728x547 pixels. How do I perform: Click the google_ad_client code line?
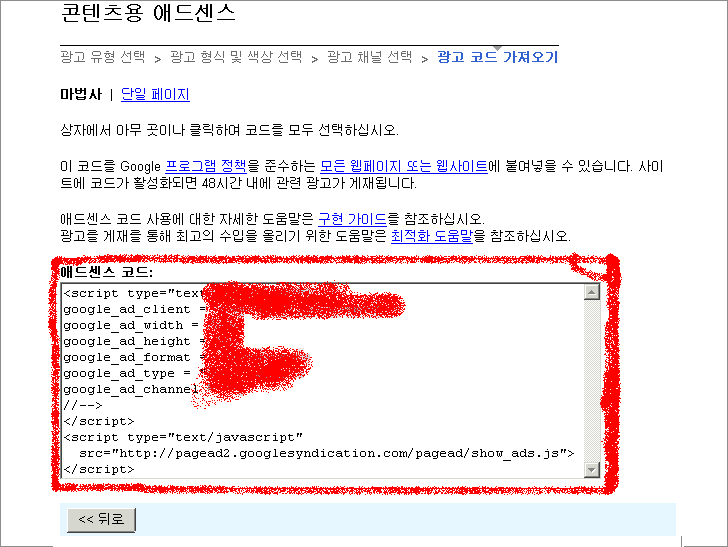point(135,309)
